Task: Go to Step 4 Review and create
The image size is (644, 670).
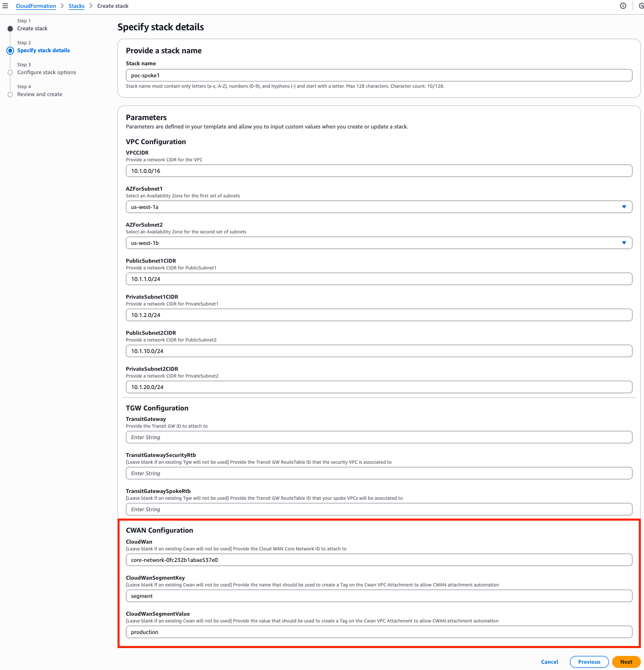Action: pos(40,95)
